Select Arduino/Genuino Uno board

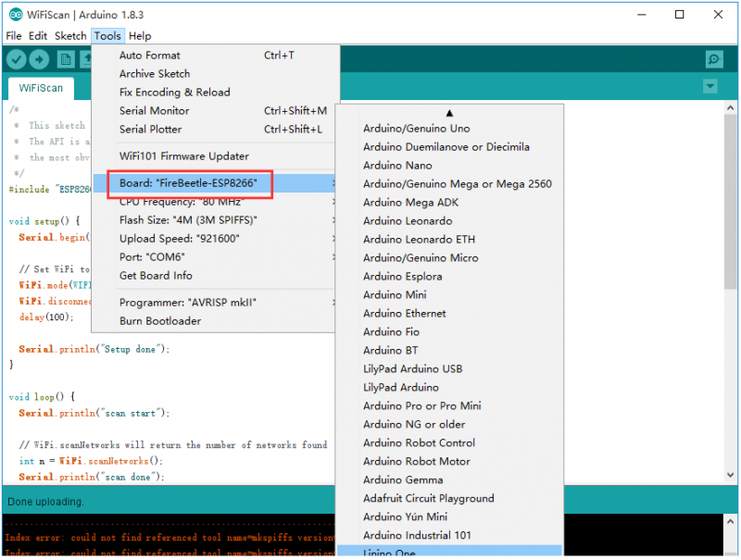pyautogui.click(x=449, y=129)
